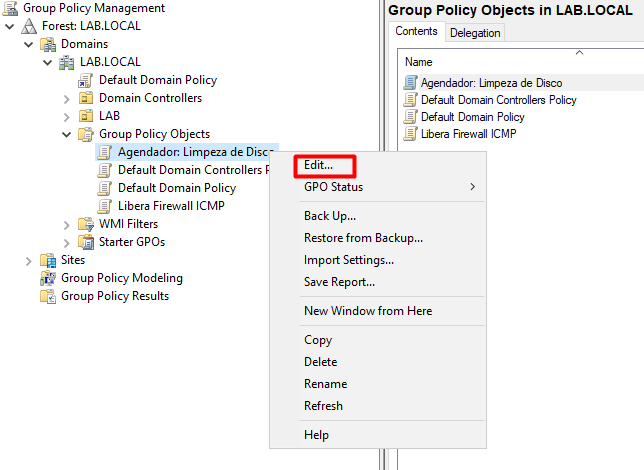Collapse the Group Policy Objects node
The image size is (644, 470).
[67, 134]
